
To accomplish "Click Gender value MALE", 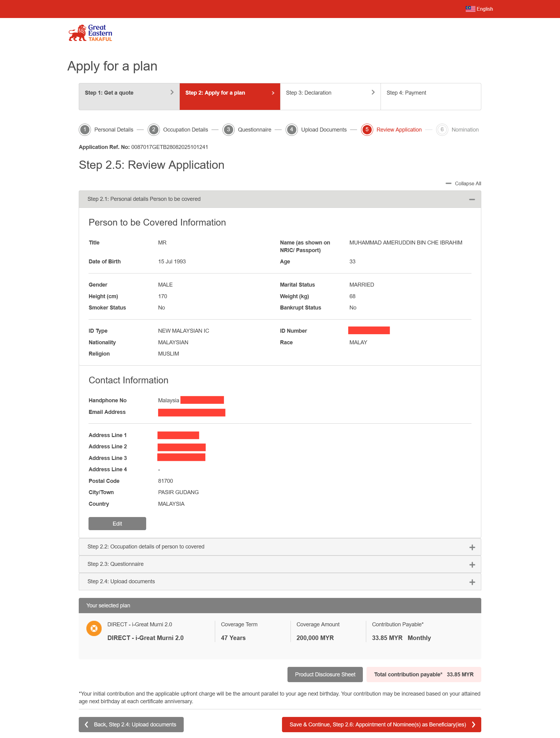I will pos(165,284).
